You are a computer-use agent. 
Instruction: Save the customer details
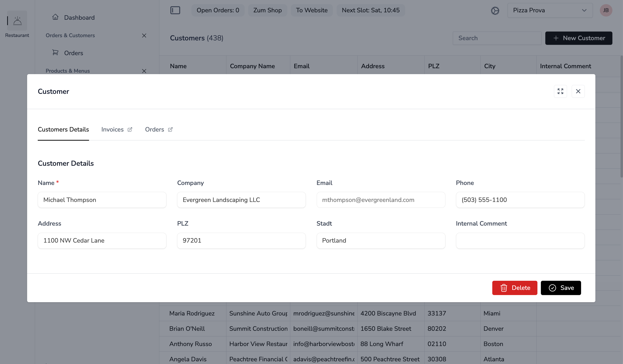coord(561,288)
